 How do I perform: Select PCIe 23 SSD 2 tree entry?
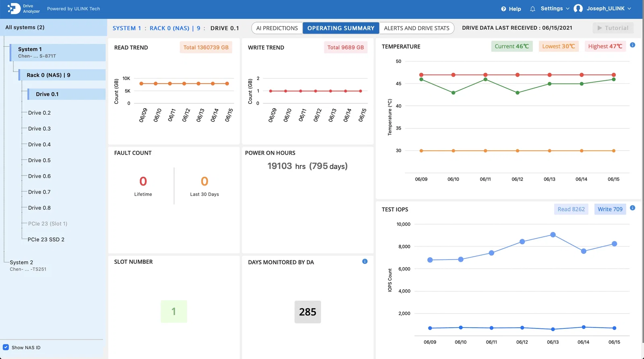pyautogui.click(x=46, y=239)
